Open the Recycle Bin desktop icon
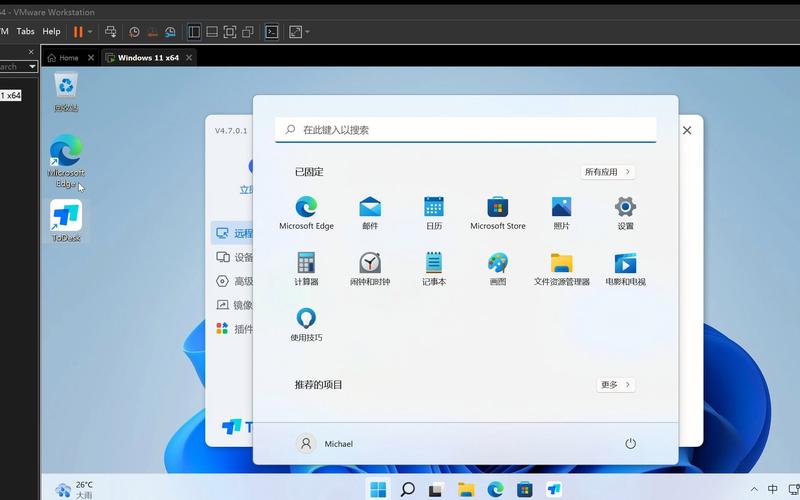 (x=66, y=92)
